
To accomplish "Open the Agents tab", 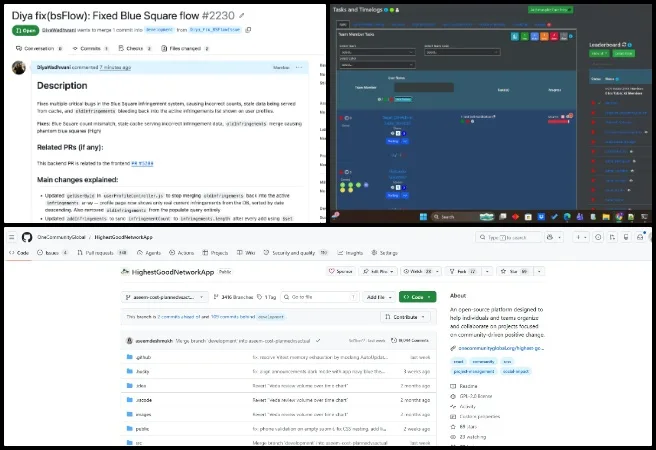I will tap(149, 253).
